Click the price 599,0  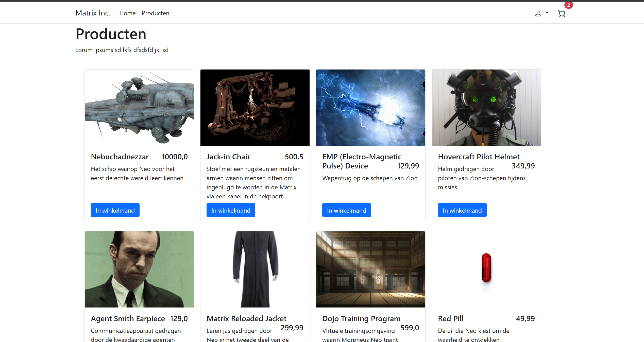pos(410,328)
